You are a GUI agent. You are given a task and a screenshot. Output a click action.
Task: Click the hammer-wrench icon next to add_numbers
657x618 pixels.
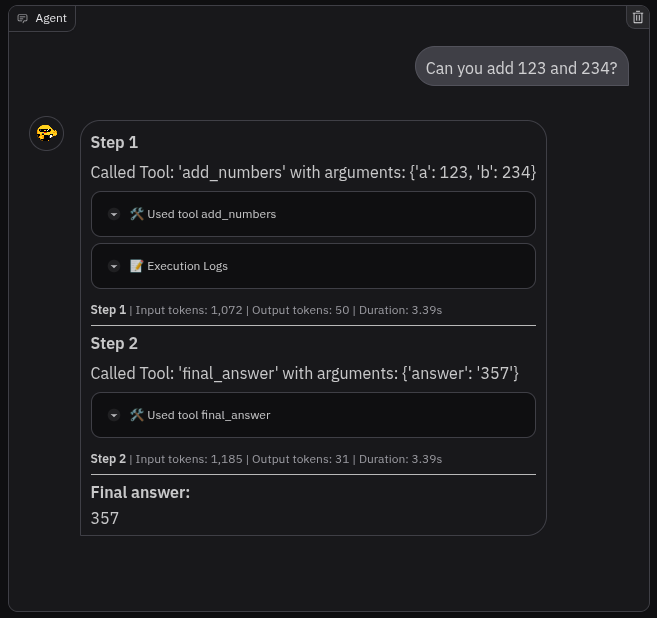(x=137, y=214)
